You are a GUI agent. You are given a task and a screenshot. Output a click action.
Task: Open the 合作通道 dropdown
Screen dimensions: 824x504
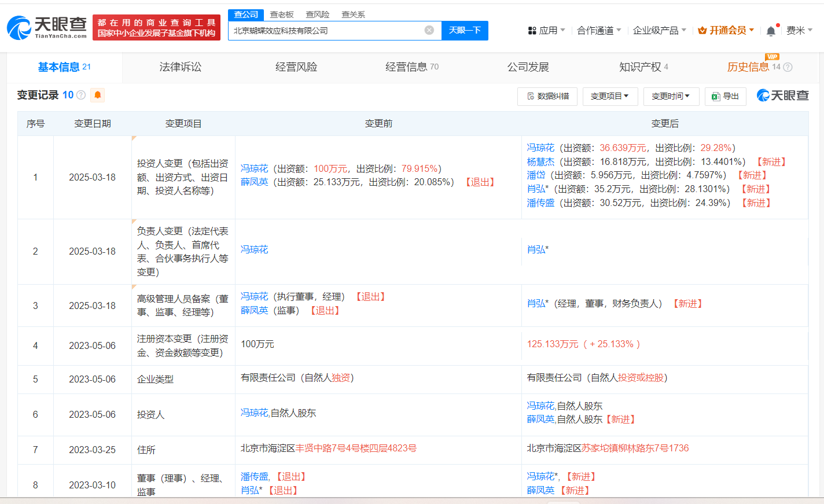coord(599,30)
